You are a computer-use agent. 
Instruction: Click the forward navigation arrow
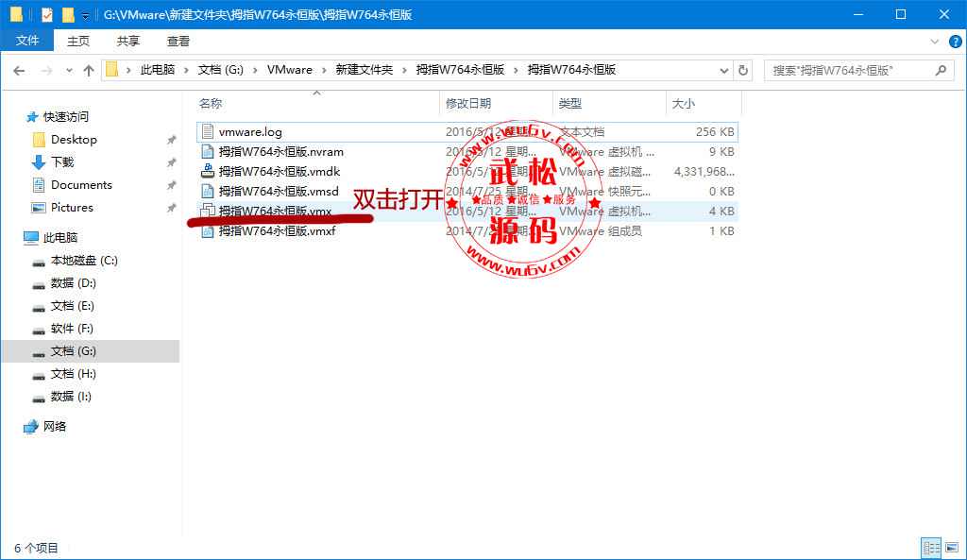coord(46,70)
